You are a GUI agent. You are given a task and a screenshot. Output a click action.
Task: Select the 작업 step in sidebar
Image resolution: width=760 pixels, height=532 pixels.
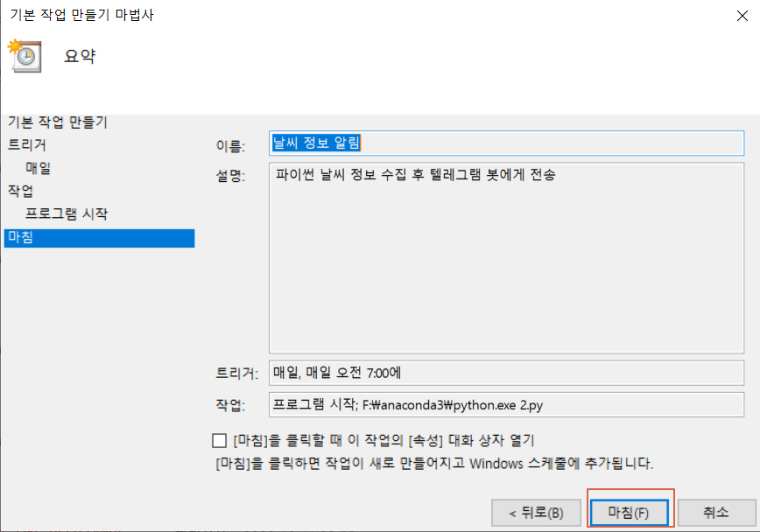20,191
